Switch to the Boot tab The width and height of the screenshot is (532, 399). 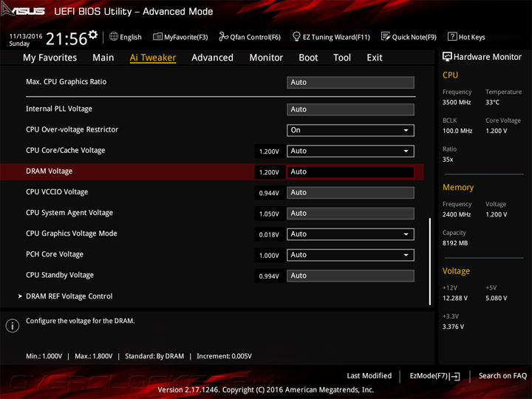[x=308, y=58]
